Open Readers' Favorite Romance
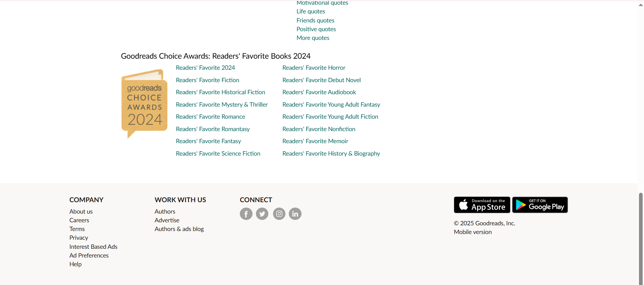This screenshot has width=644, height=285. 210,117
